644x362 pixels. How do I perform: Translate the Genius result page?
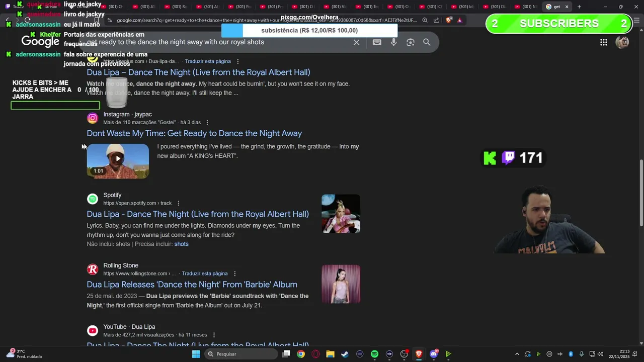click(208, 61)
